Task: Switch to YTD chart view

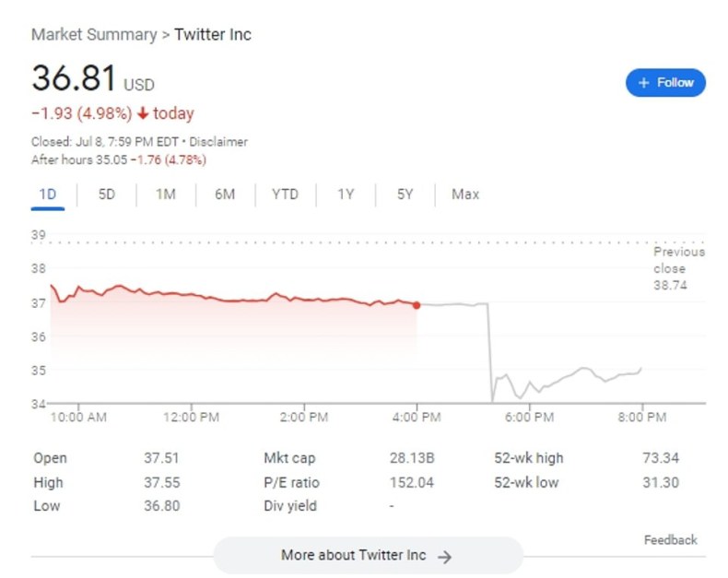Action: click(x=285, y=195)
